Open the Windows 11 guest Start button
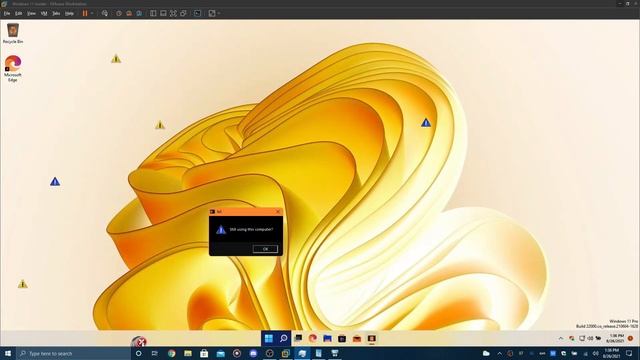This screenshot has width=640, height=360. pos(269,338)
